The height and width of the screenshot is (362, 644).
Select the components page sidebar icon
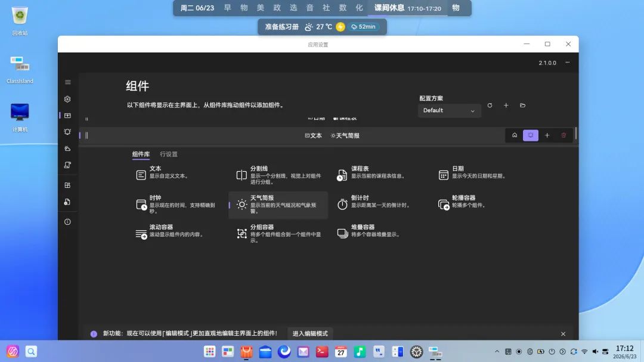pos(68,116)
